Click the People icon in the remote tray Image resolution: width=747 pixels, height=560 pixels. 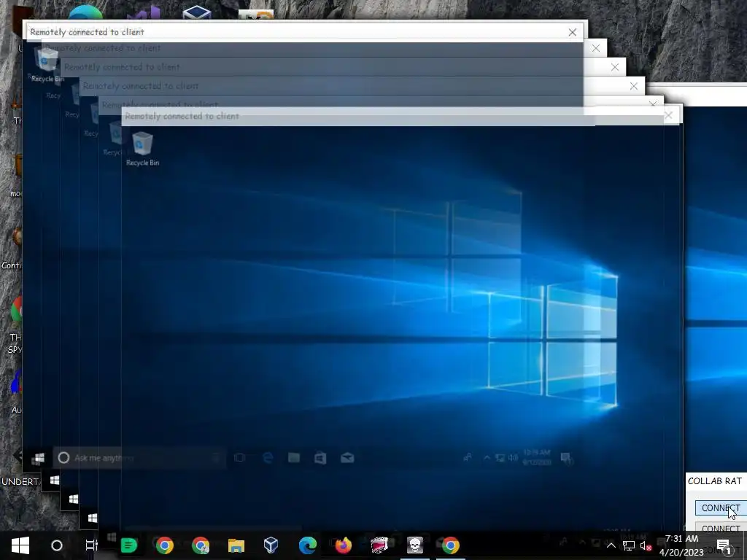(x=468, y=458)
